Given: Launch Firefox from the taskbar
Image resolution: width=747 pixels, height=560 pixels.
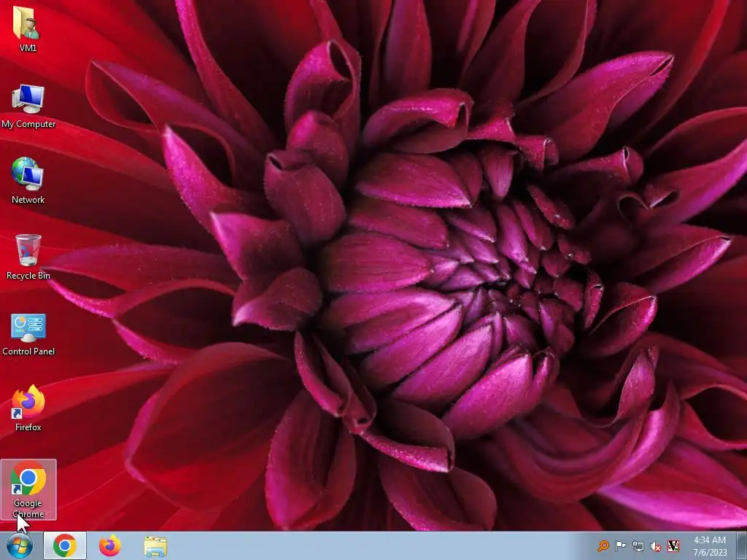Looking at the screenshot, I should pos(109,545).
